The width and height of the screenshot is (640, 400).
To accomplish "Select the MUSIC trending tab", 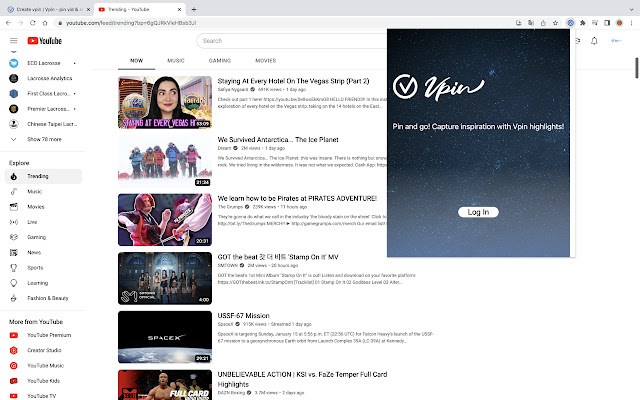I will click(x=176, y=60).
